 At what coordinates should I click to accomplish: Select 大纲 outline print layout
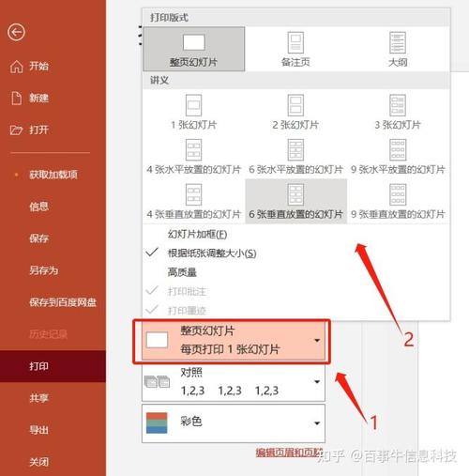click(398, 49)
